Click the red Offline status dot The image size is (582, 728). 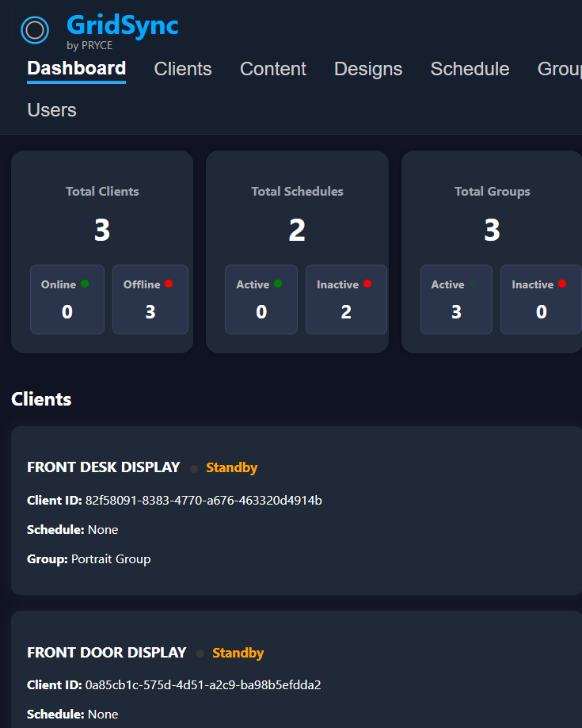click(x=169, y=284)
